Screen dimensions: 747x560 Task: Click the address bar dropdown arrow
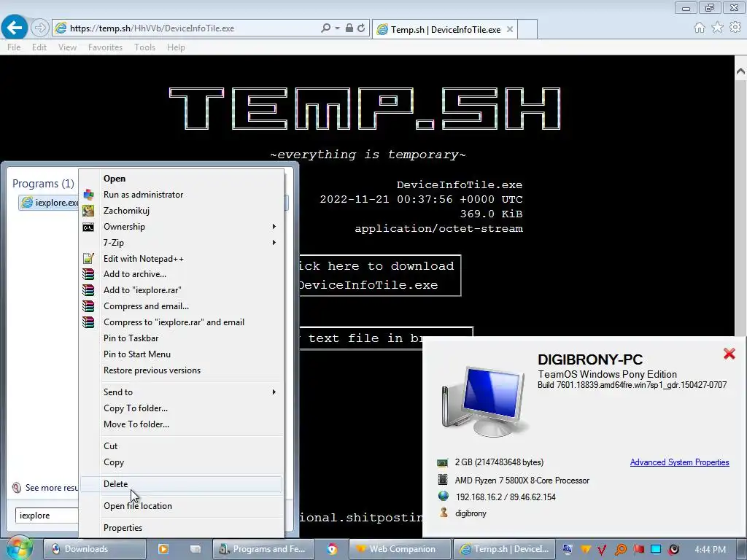(337, 28)
